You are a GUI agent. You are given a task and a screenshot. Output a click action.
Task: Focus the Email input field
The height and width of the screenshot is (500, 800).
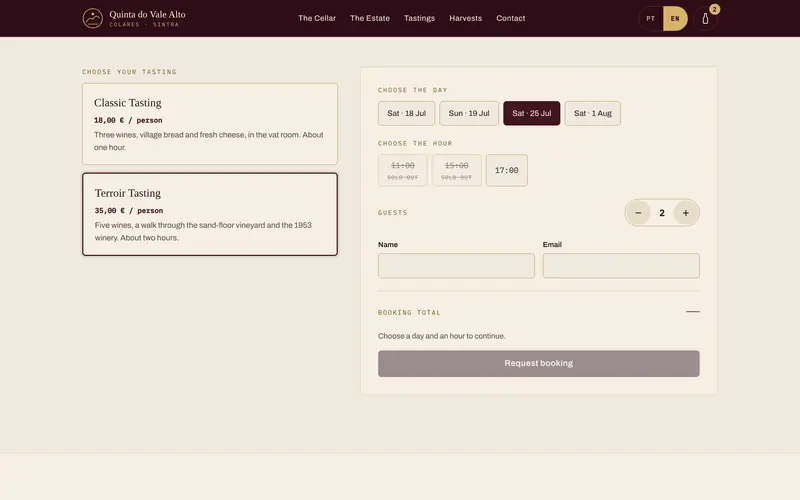[621, 266]
